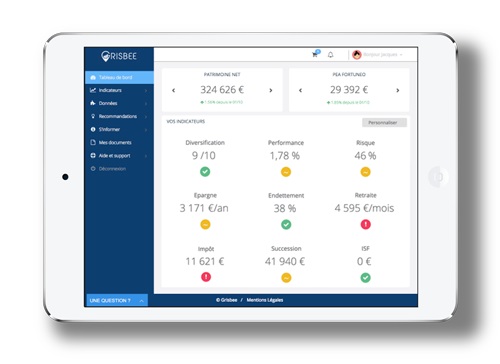
Task: Click the red alert under Retraite
Action: click(x=366, y=224)
